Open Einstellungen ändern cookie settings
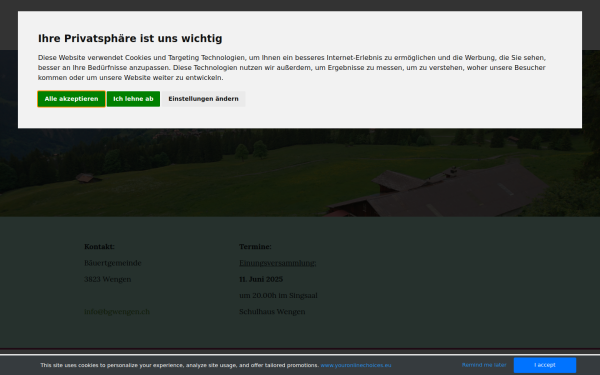Screen dimensions: 600x375 coord(203,99)
